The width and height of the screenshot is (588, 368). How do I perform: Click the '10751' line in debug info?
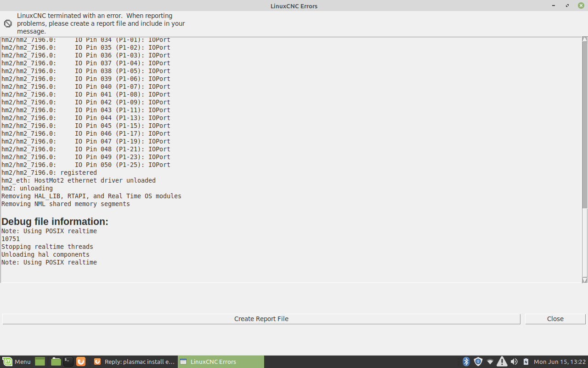[11, 239]
